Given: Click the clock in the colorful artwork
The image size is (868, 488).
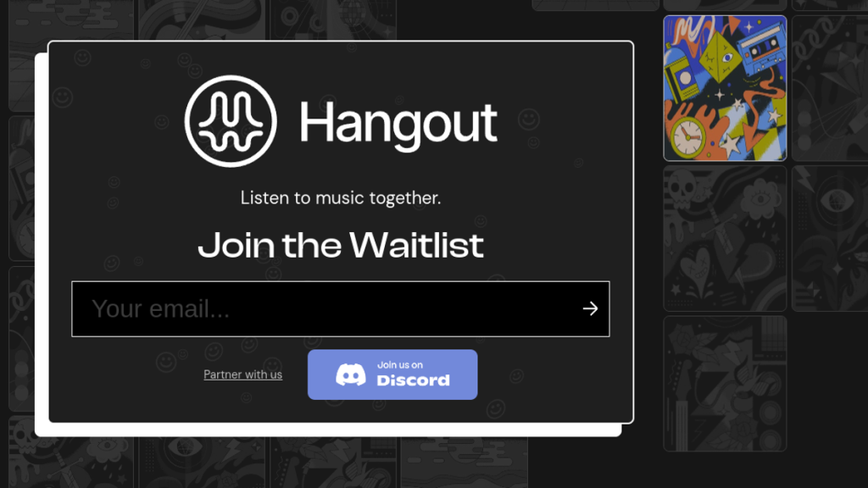Looking at the screenshot, I should click(x=688, y=136).
